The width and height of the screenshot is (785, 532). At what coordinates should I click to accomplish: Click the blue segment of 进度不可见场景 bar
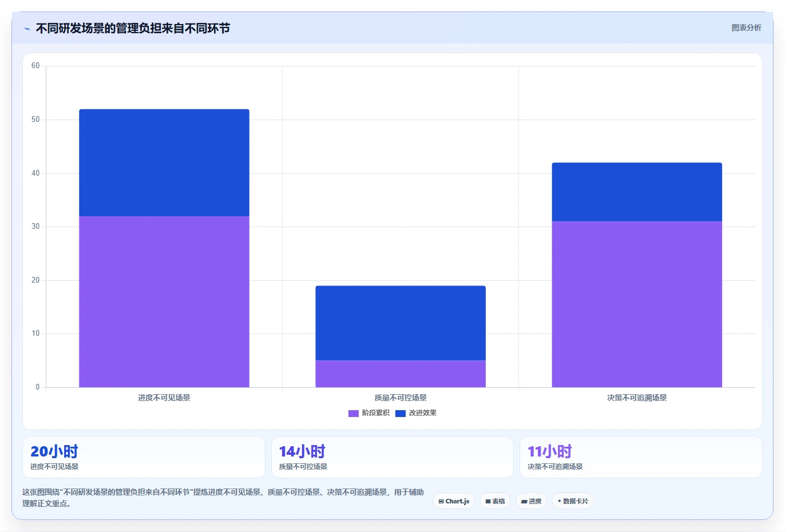[x=164, y=162]
